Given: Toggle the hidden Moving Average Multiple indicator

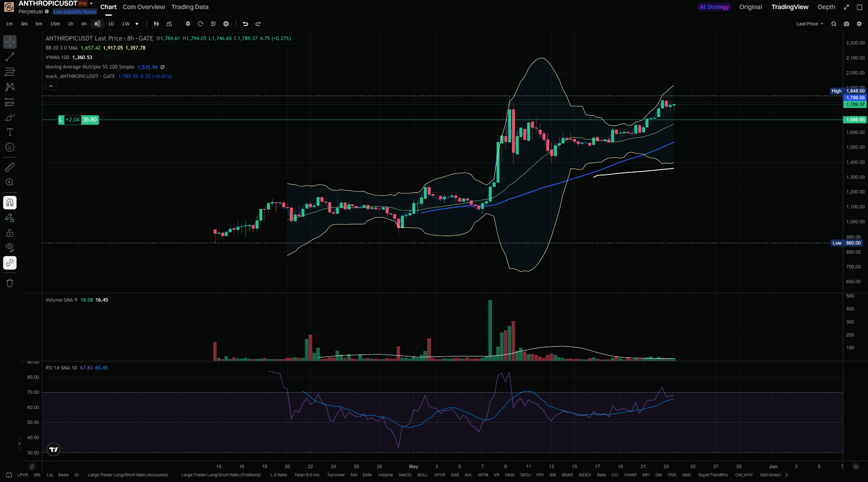Looking at the screenshot, I should click(162, 67).
